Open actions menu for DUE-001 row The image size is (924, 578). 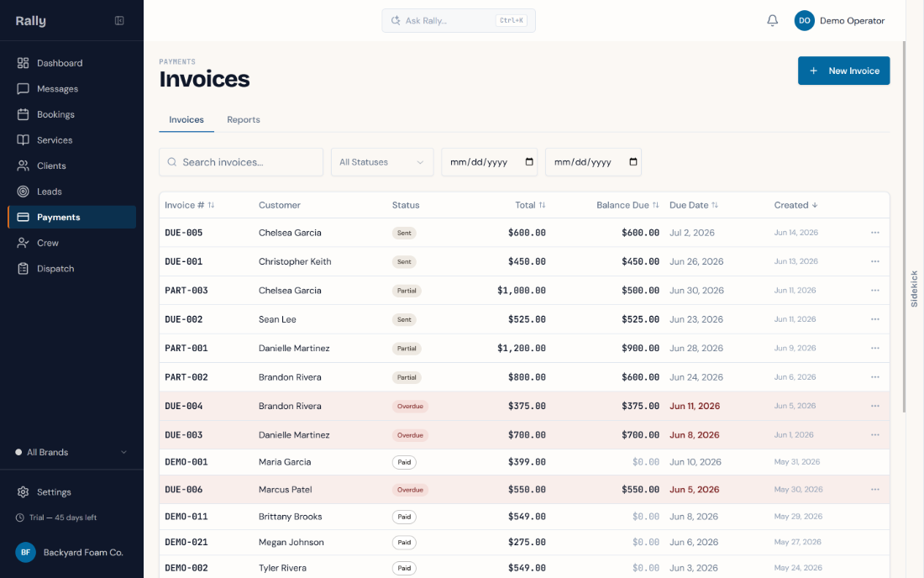(874, 261)
